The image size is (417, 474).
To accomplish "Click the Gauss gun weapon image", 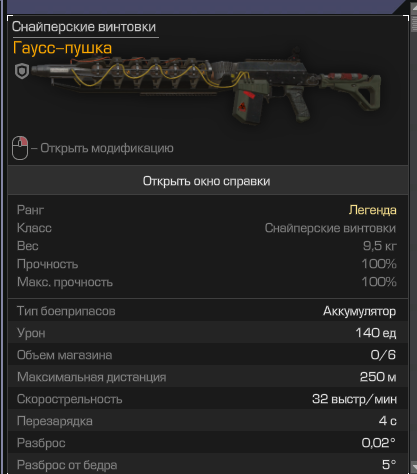I will click(207, 88).
